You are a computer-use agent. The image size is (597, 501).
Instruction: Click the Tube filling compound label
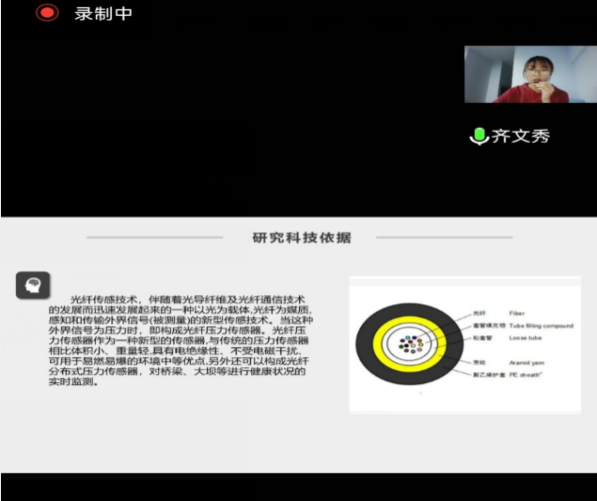[541, 326]
